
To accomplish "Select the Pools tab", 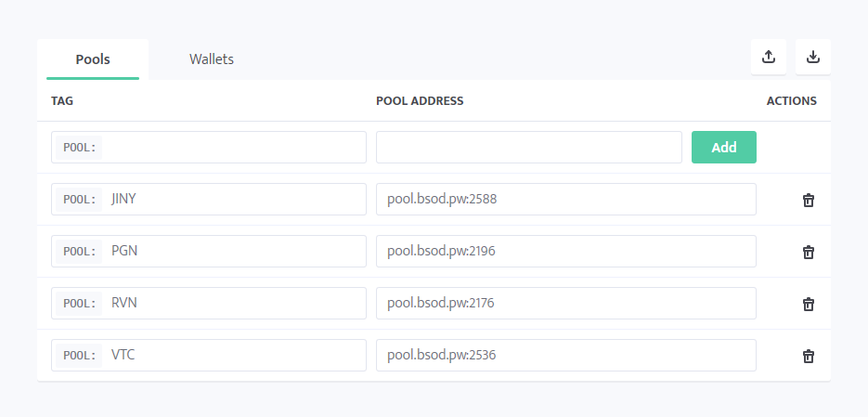I will [x=93, y=59].
